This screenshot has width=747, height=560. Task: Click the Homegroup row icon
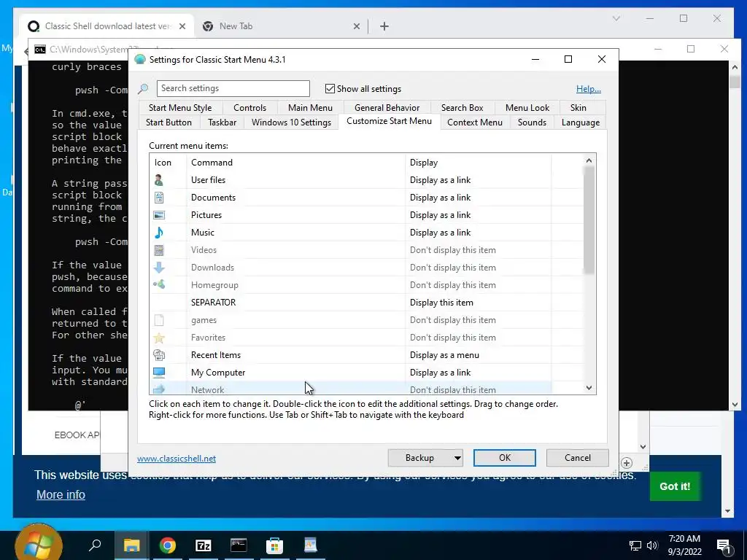158,285
